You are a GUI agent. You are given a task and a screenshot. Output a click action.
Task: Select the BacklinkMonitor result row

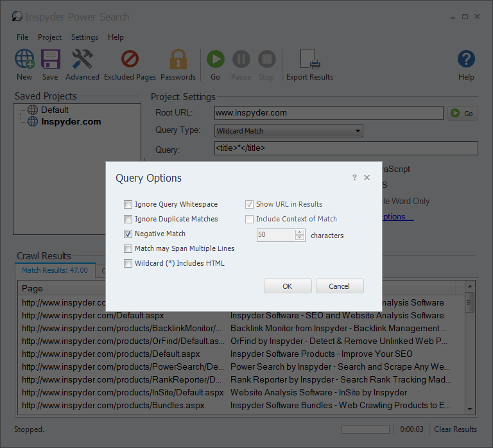point(241,328)
